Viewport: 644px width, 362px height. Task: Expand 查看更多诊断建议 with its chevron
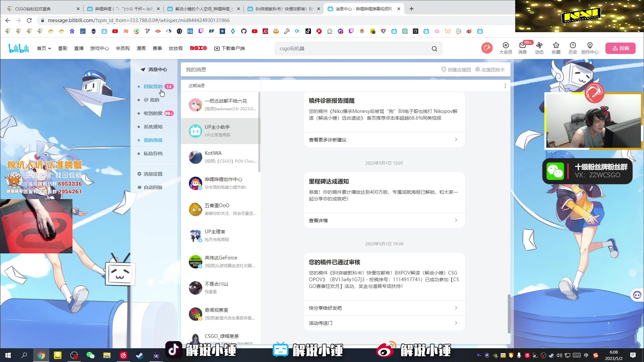pyautogui.click(x=455, y=139)
